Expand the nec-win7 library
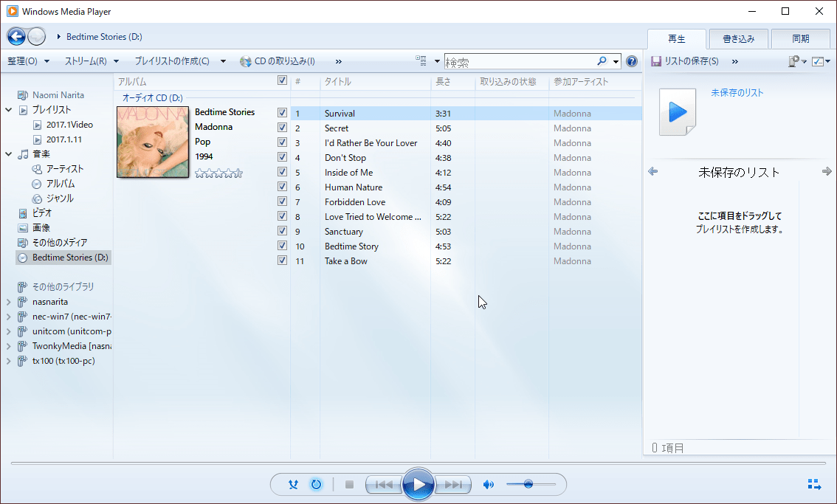Viewport: 837px width, 504px height. [9, 317]
